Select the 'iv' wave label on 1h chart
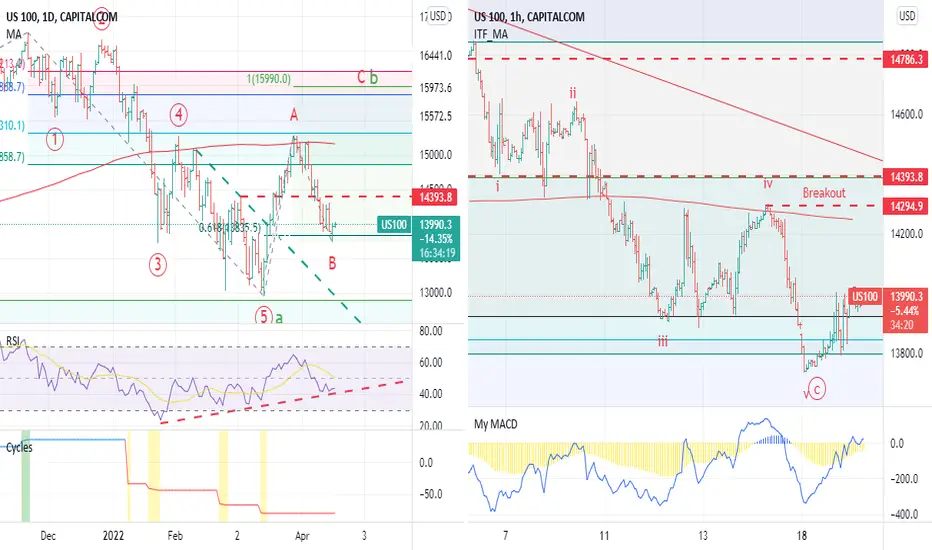 (768, 184)
